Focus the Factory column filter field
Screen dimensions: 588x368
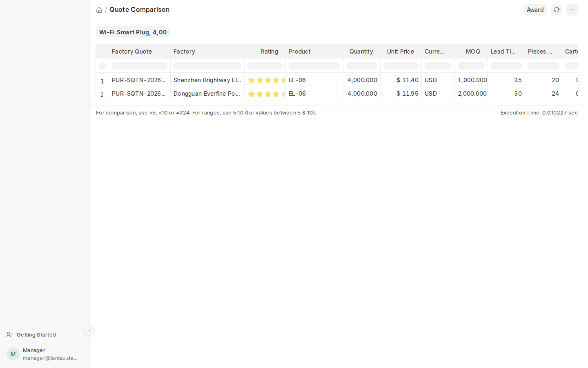[207, 66]
